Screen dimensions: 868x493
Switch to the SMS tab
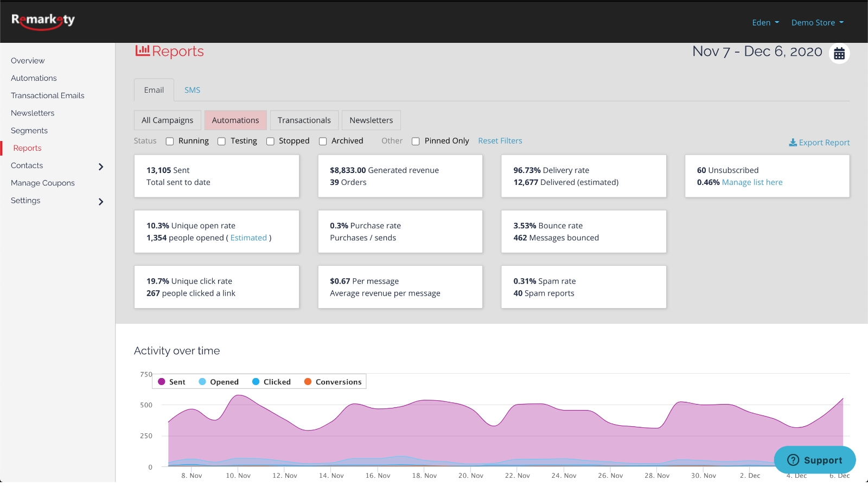(192, 90)
